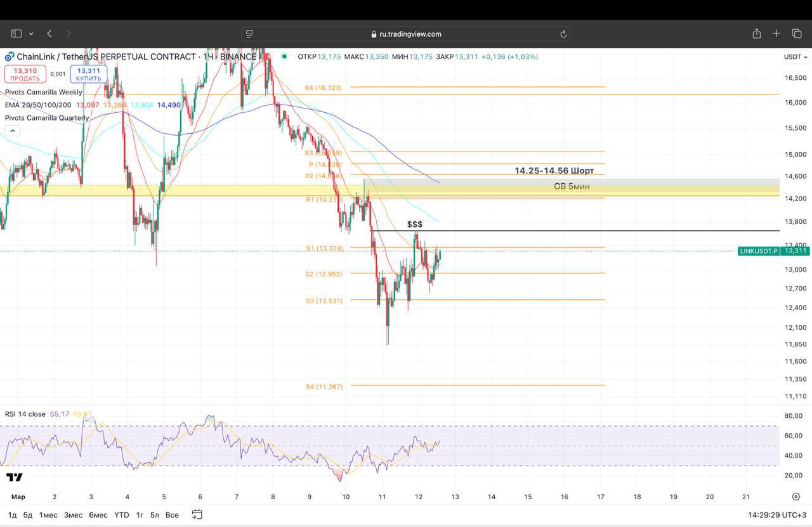812x527 pixels.
Task: Collapse the indicator legend with chevron
Action: pos(12,131)
